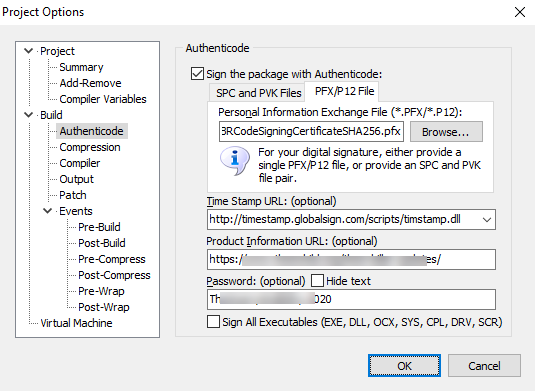Collapse the Project tree node
The width and height of the screenshot is (535, 391).
pos(29,51)
